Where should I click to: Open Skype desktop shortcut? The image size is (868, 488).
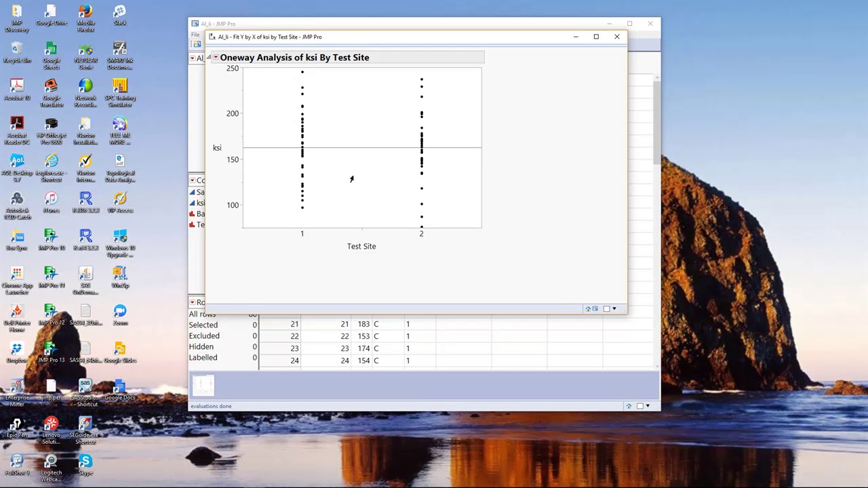(x=85, y=464)
